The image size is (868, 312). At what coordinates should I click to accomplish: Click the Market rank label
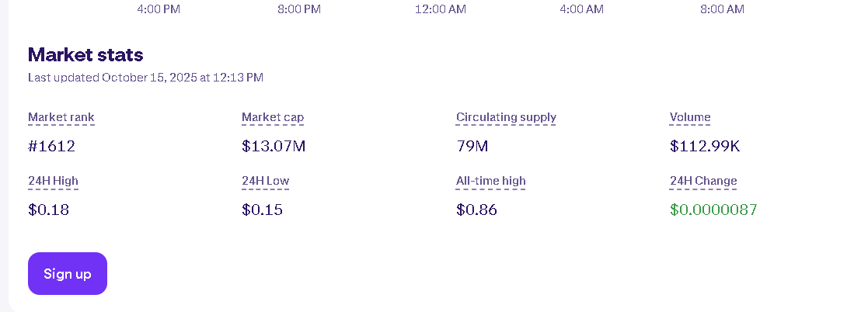[x=61, y=118]
